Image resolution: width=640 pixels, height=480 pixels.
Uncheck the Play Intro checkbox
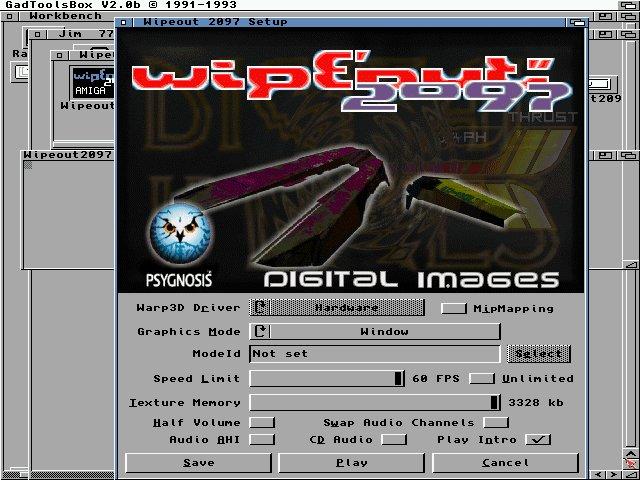(538, 440)
